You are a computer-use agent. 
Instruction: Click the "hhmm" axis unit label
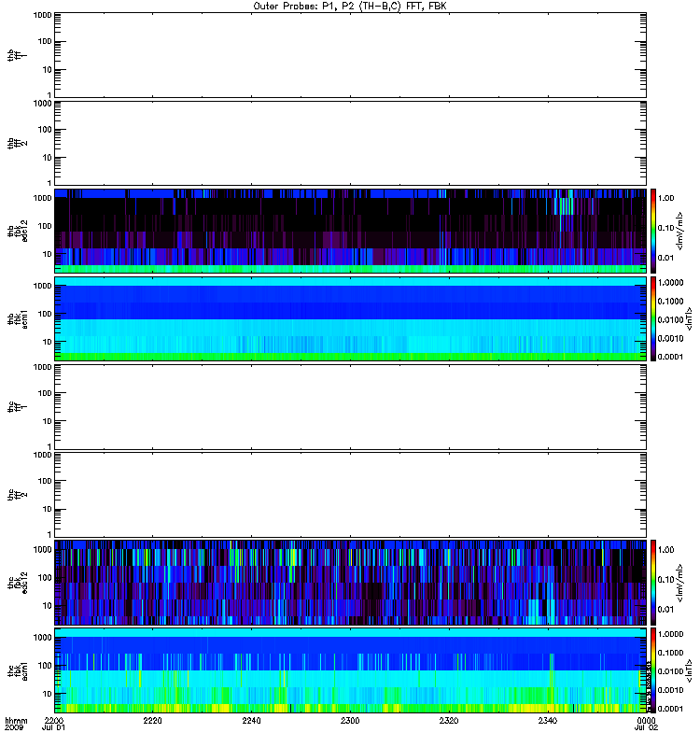(16, 721)
